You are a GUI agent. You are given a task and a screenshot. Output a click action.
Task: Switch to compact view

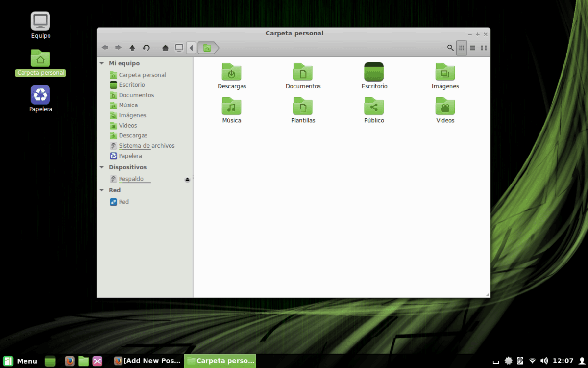[484, 48]
